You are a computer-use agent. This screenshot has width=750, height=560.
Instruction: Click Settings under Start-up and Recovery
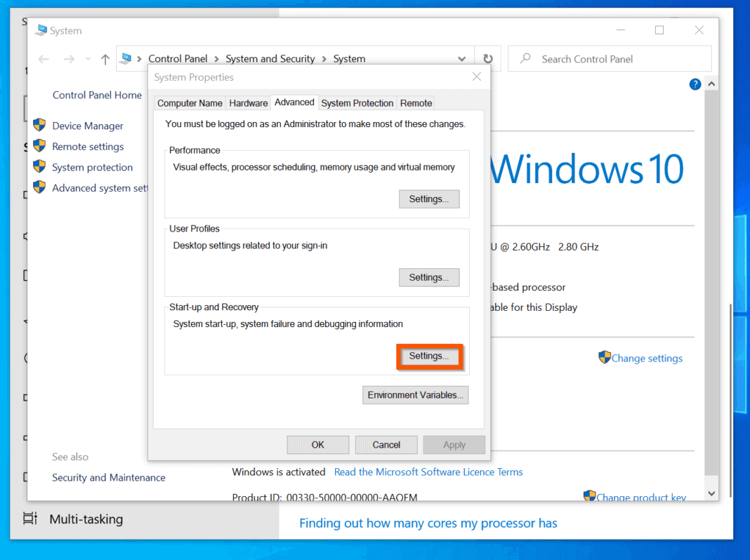429,356
